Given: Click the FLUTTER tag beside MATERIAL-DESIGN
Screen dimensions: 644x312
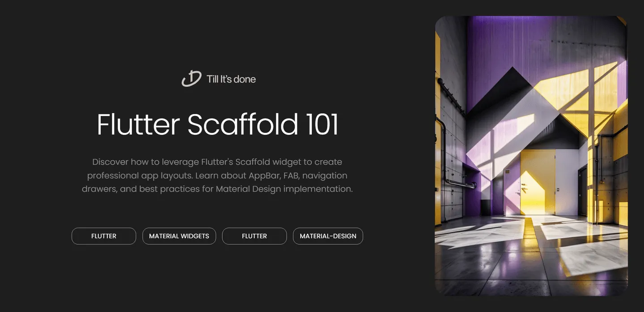Looking at the screenshot, I should tap(254, 236).
